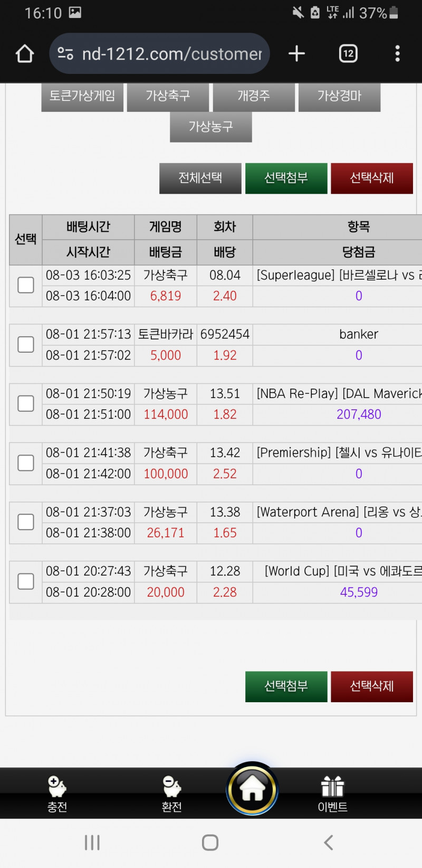Open new tab with plus icon
Image resolution: width=422 pixels, height=868 pixels.
tap(296, 53)
